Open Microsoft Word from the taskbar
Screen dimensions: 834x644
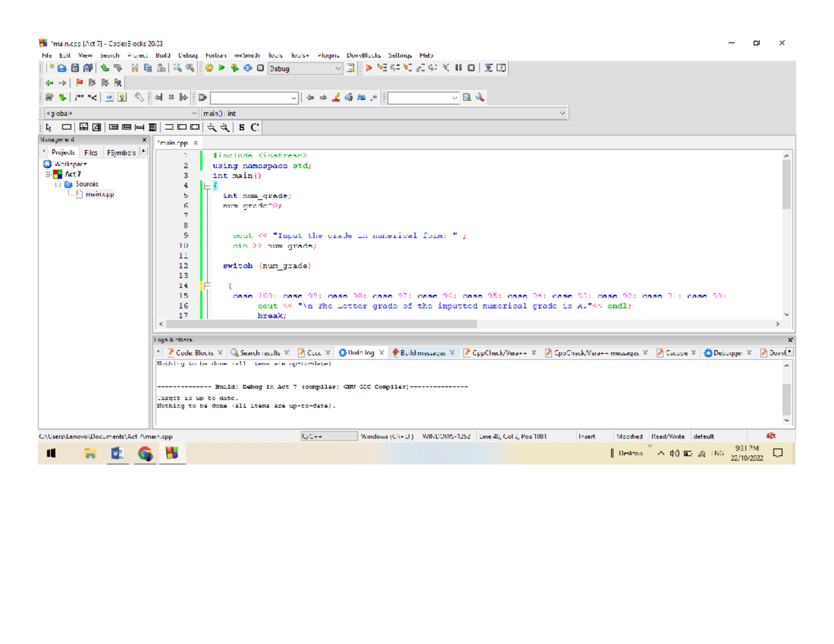[x=117, y=454]
